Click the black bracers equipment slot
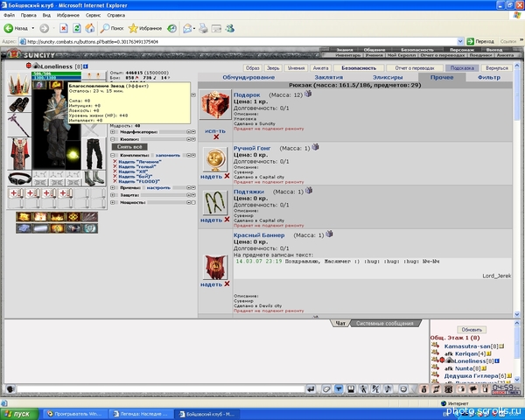 19,104
